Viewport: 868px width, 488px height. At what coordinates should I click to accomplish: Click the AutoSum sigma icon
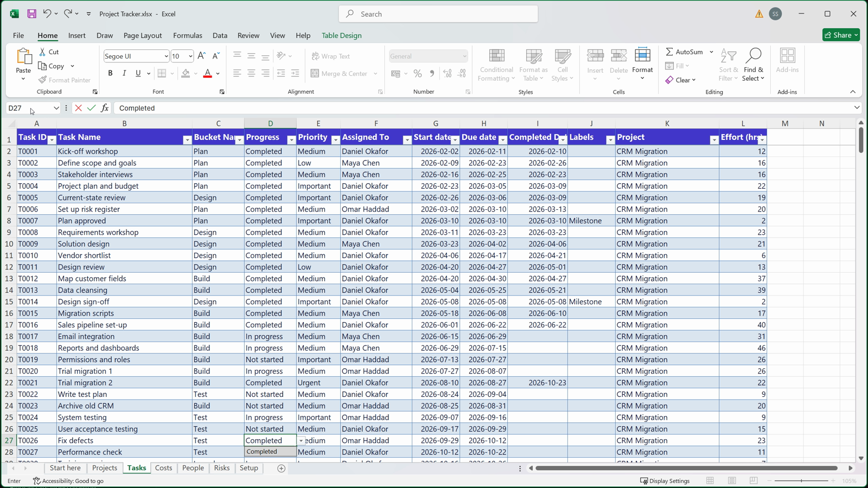coord(669,52)
